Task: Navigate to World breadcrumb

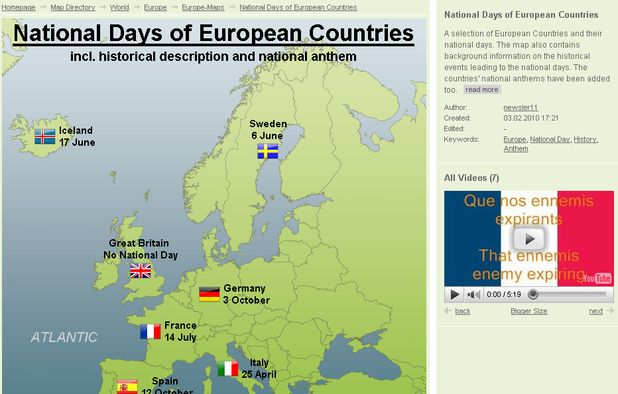Action: click(119, 7)
